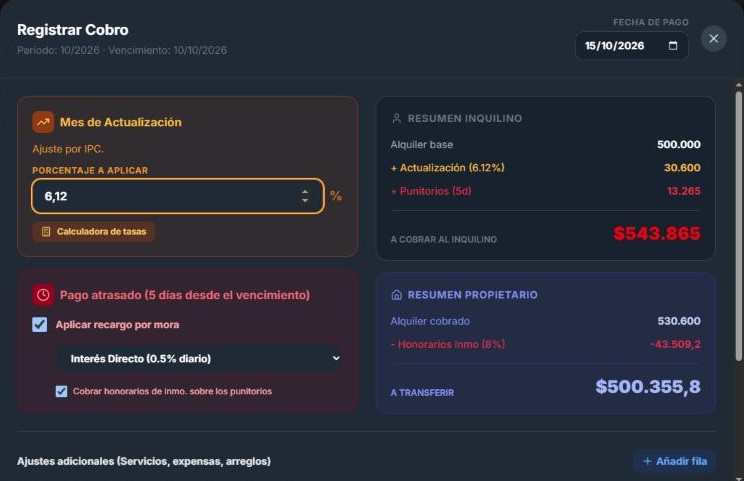
Task: Click the dialog vertical scrollbar
Action: coord(738,225)
